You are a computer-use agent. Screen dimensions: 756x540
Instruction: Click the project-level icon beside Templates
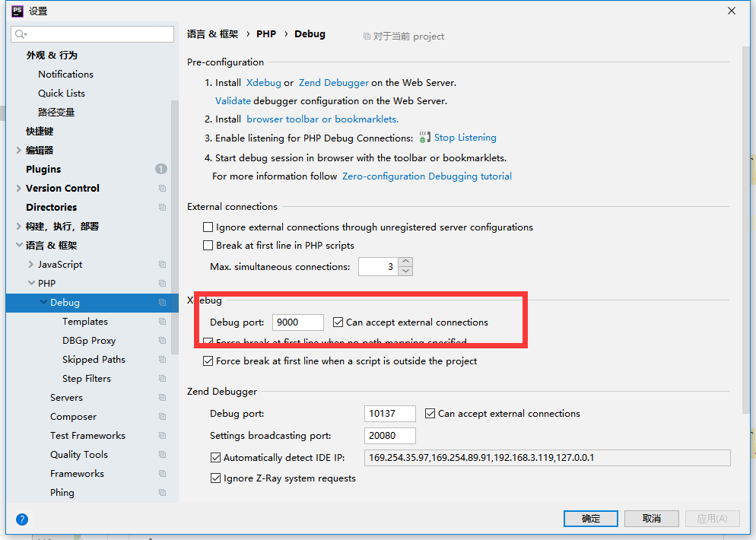tap(163, 322)
